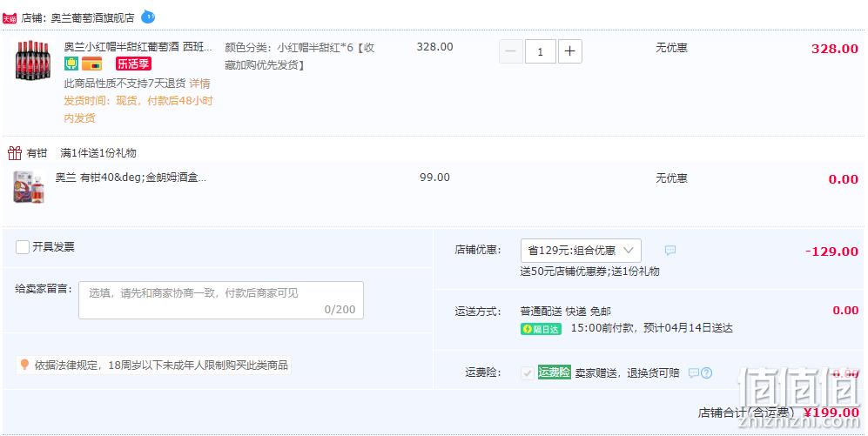868x436 pixels.
Task: Tick the 开具发票 invoice checkbox
Action: click(x=22, y=247)
